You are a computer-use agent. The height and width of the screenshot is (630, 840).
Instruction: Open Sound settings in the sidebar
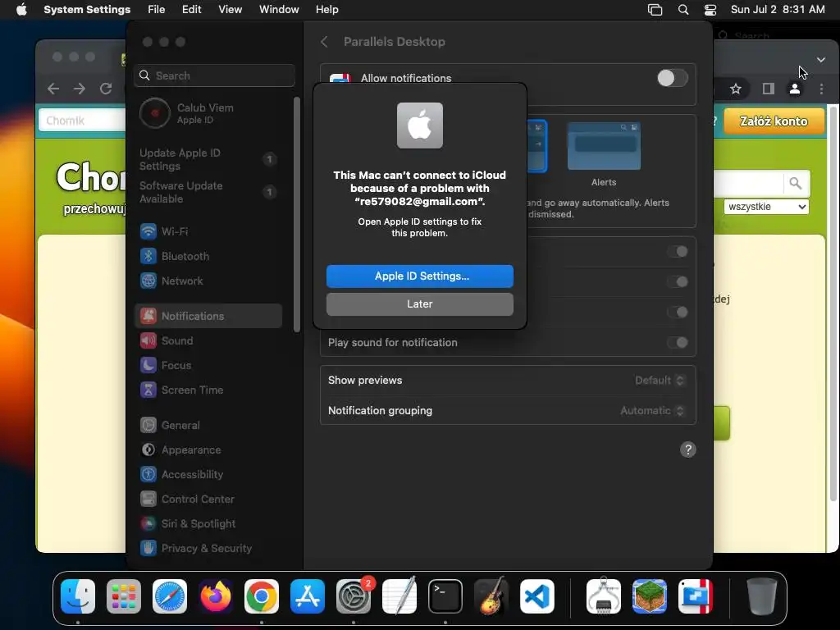208,340
